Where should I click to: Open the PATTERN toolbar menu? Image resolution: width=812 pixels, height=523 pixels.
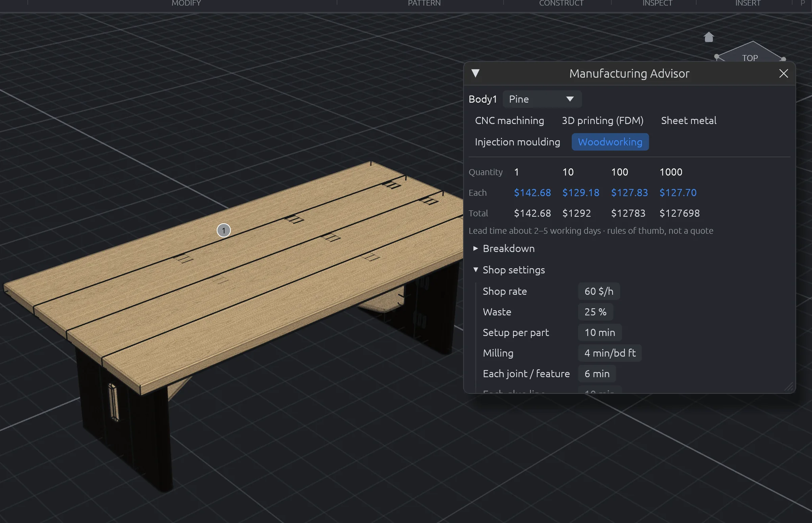tap(424, 3)
